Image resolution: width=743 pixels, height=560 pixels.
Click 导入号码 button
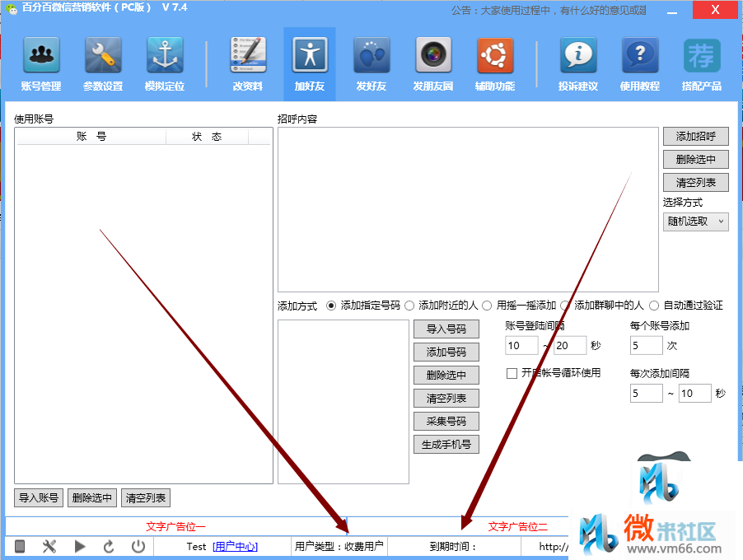click(x=446, y=329)
